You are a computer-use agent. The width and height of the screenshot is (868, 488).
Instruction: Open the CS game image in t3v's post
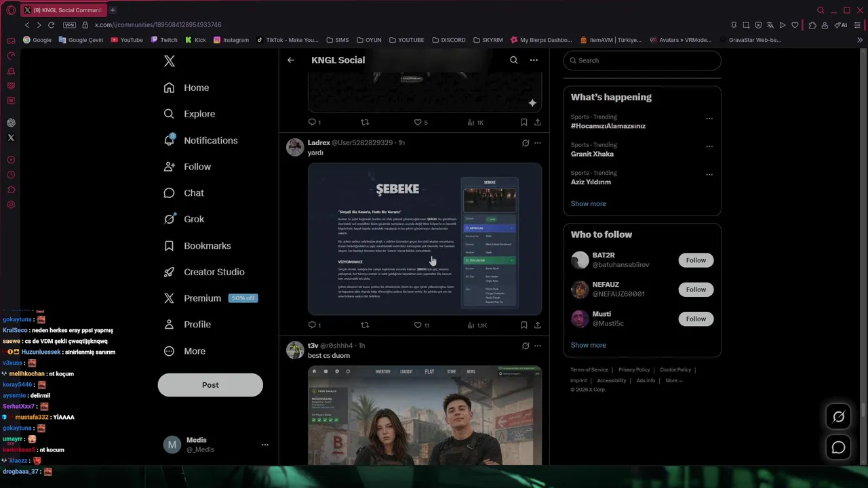(425, 415)
